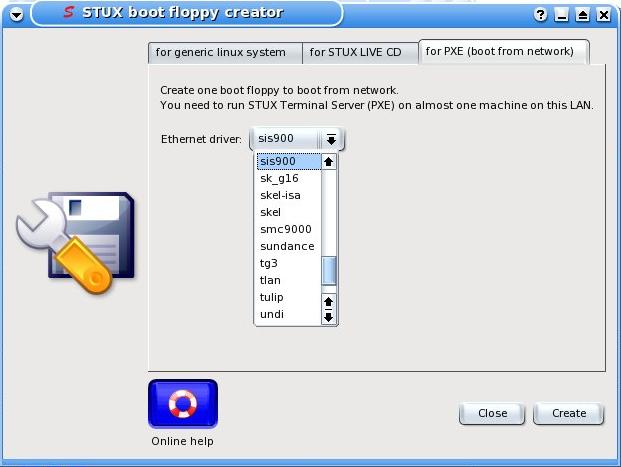This screenshot has width=621, height=467.
Task: Click the Online help label
Action: (x=183, y=441)
